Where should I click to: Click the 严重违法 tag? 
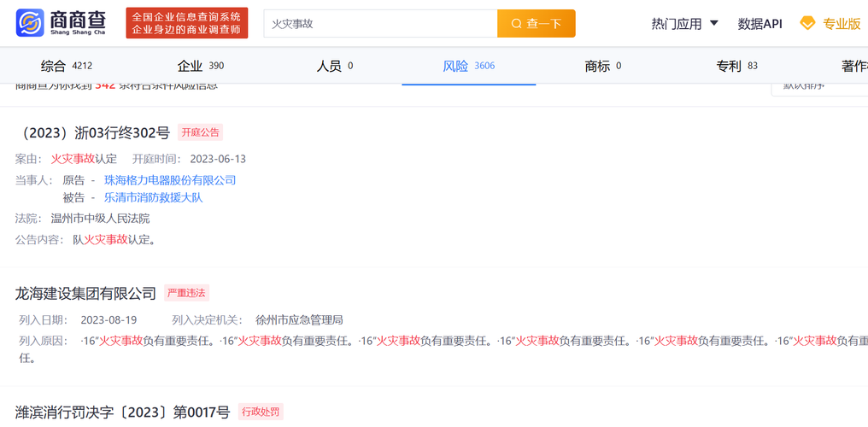(186, 293)
